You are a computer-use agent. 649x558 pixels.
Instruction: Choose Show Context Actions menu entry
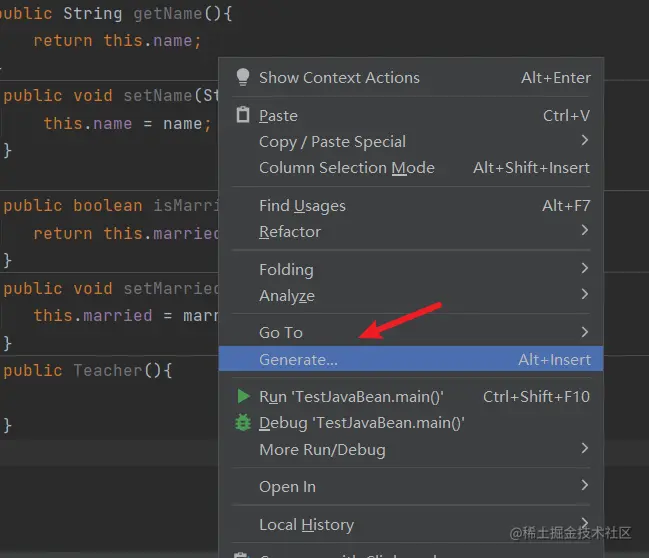pos(411,77)
